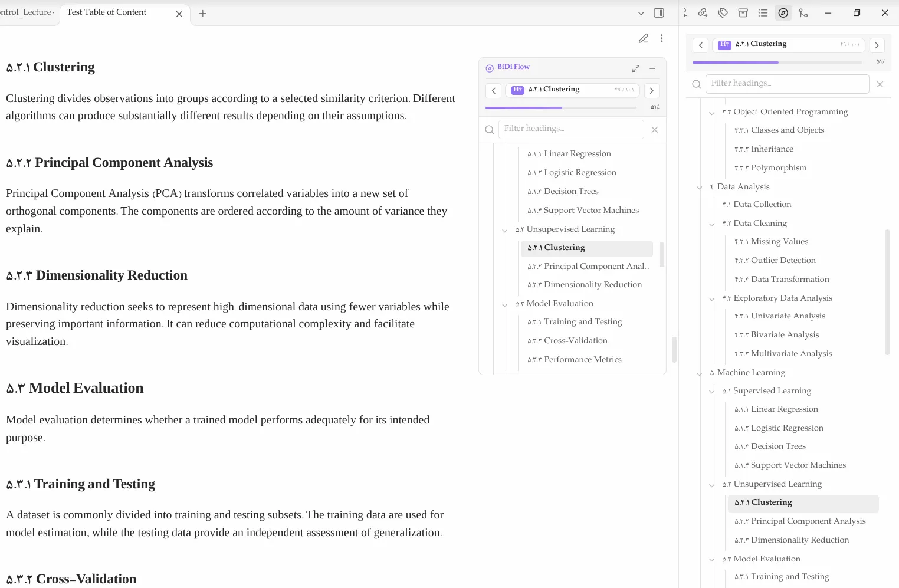Open the outgoing links sidebar tab

pyautogui.click(x=703, y=13)
